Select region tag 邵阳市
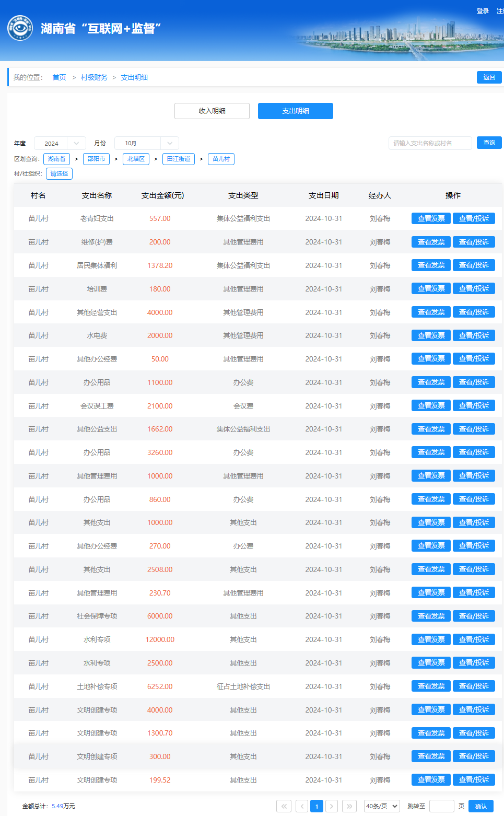This screenshot has height=816, width=504. (x=96, y=159)
